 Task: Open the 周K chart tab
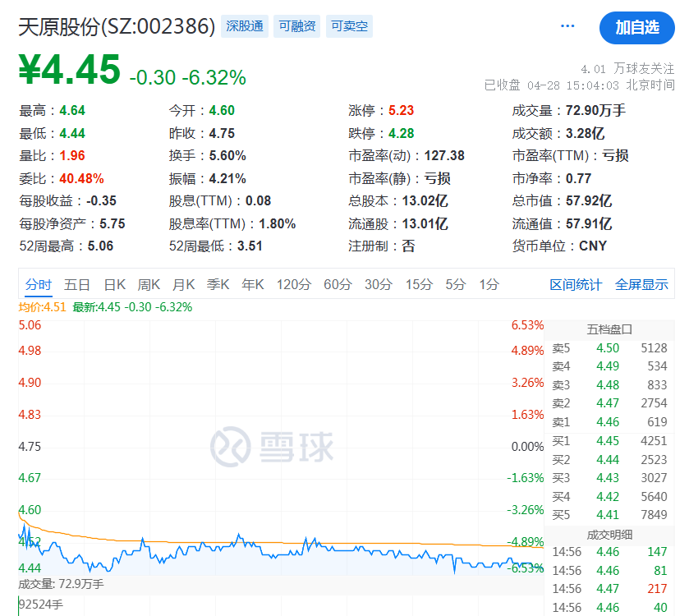tap(149, 285)
